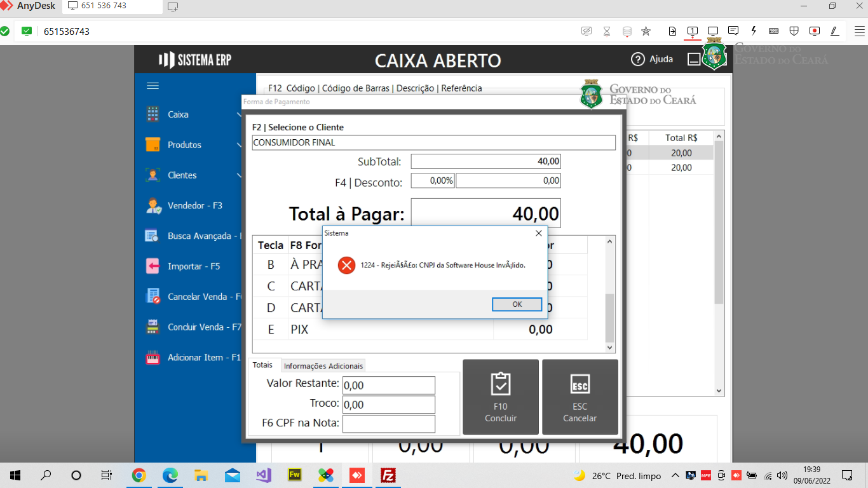
Task: Open the Ajuda help icon
Action: pyautogui.click(x=637, y=59)
